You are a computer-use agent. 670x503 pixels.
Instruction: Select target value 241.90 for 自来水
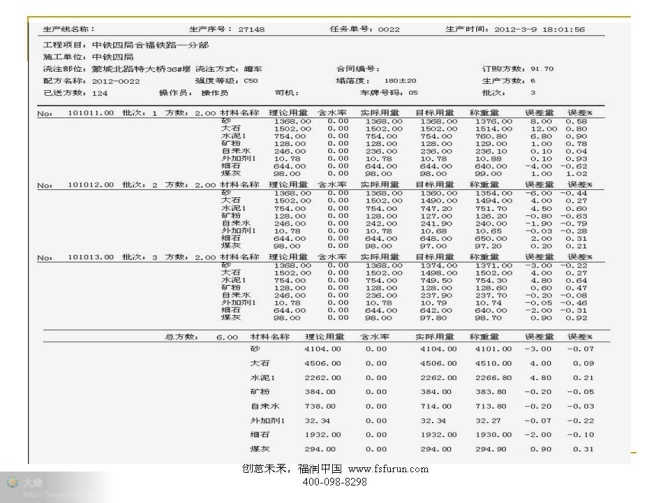coord(436,224)
